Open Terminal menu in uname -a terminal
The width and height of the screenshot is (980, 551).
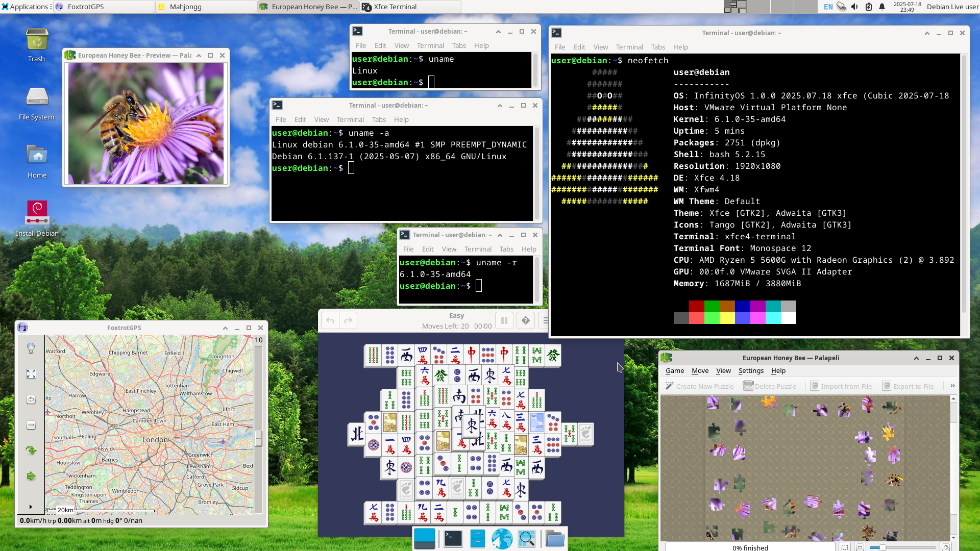[350, 119]
